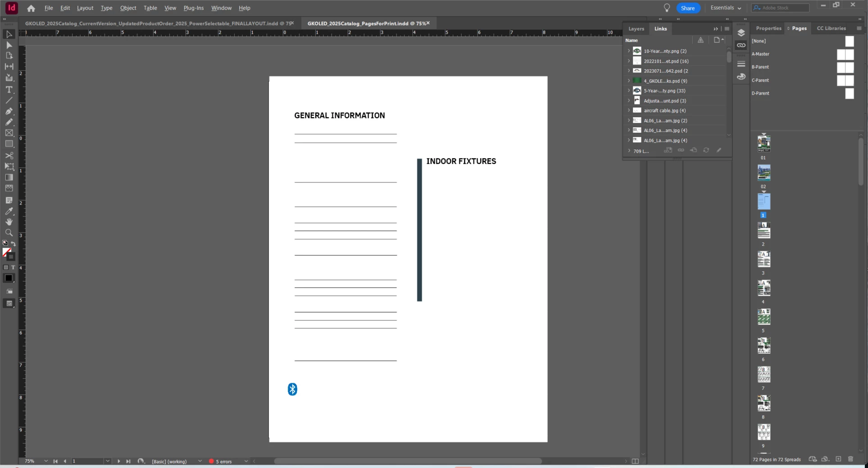Select the Rectangle Frame tool
Viewport: 868px width, 468px height.
(9, 133)
